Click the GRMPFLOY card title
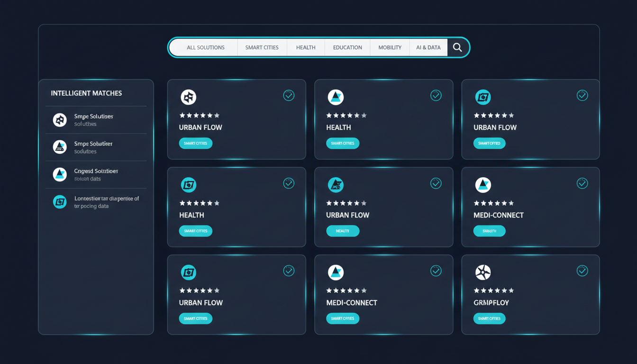Screen dimensions: 637x364 tap(491, 303)
